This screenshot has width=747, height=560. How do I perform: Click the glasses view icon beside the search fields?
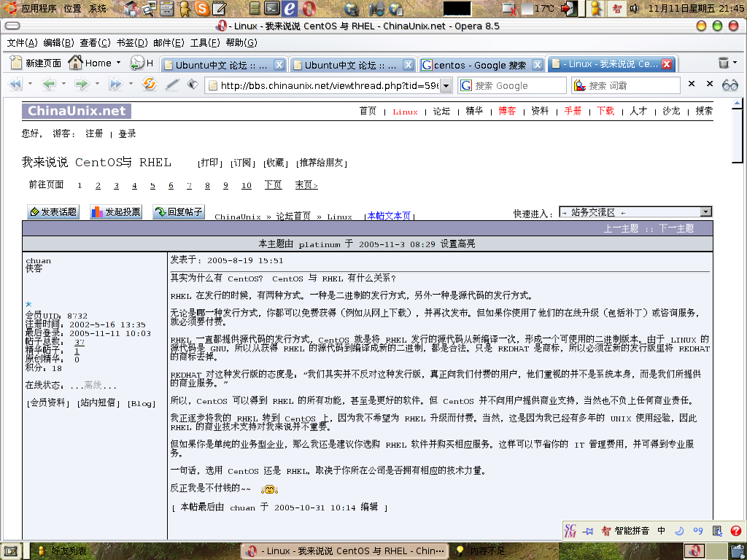729,85
